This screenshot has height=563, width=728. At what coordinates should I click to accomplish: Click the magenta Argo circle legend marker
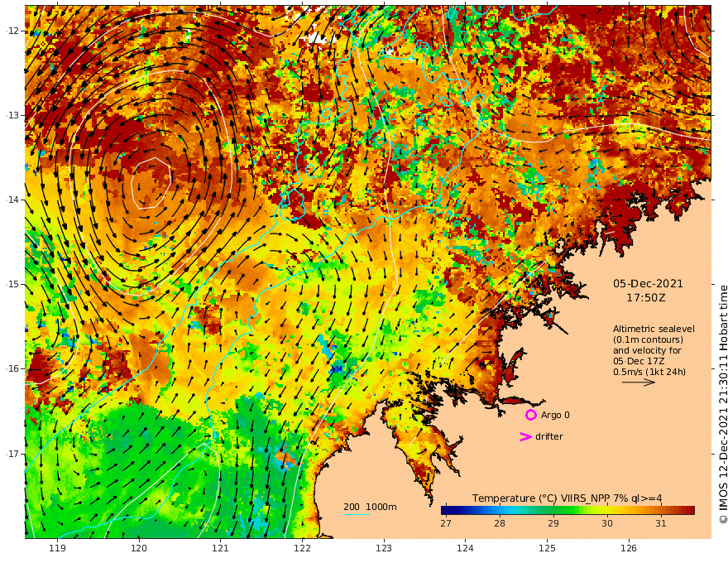[x=530, y=415]
